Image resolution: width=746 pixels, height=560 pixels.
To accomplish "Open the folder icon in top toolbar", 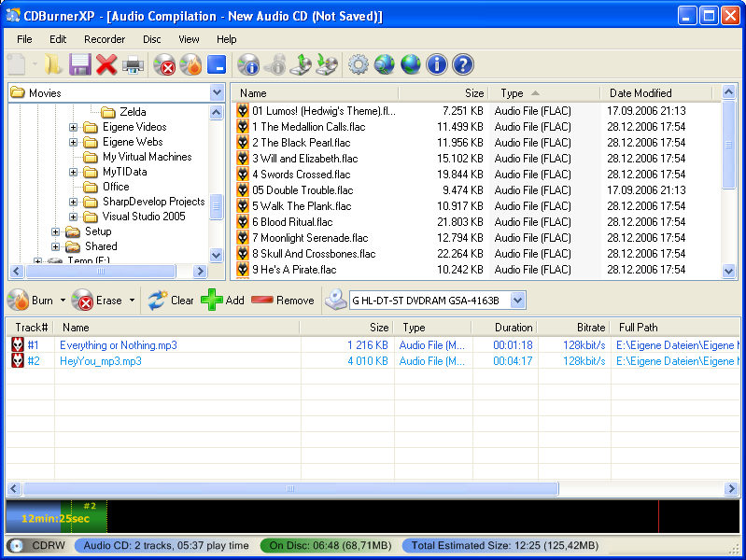I will click(x=53, y=64).
